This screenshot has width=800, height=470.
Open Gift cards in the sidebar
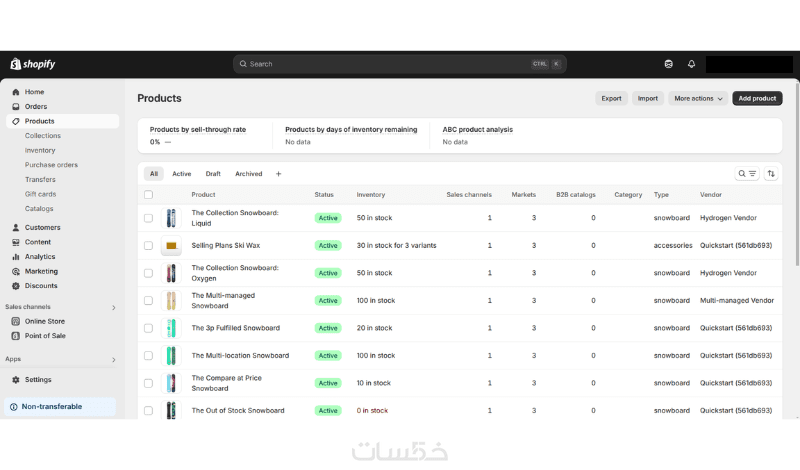(40, 194)
